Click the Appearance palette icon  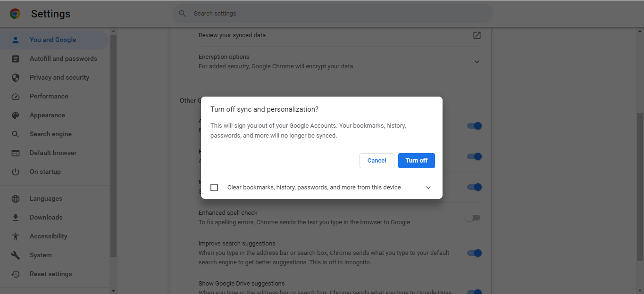pos(16,115)
